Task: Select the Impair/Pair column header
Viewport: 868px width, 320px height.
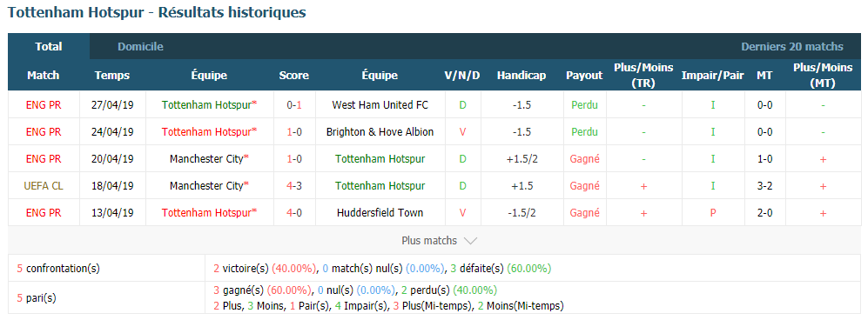Action: 712,75
